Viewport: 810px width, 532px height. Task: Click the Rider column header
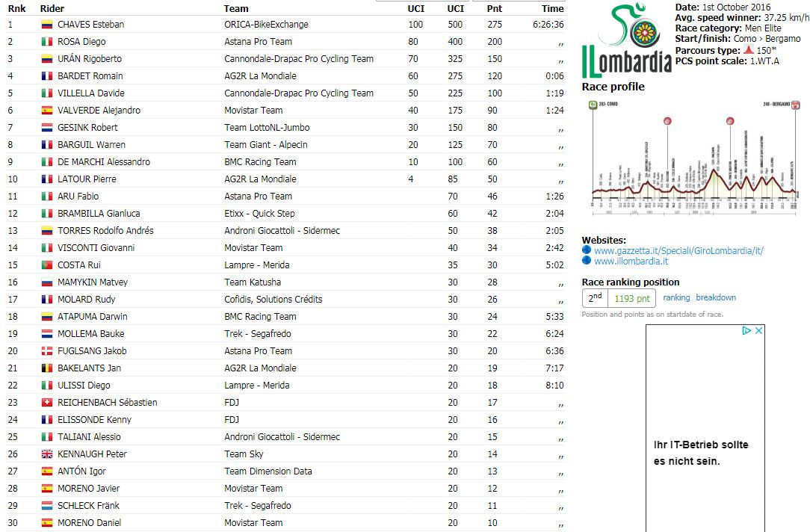(52, 9)
